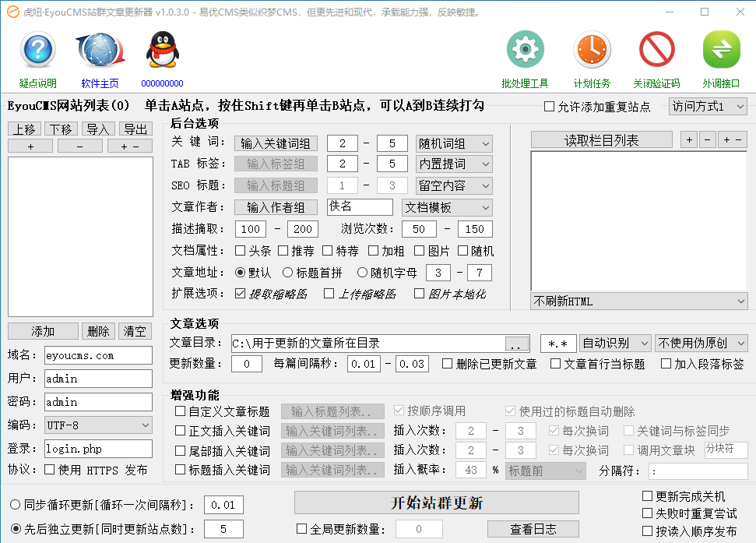
Task: Open the 计划任务 clock icon
Action: point(592,50)
